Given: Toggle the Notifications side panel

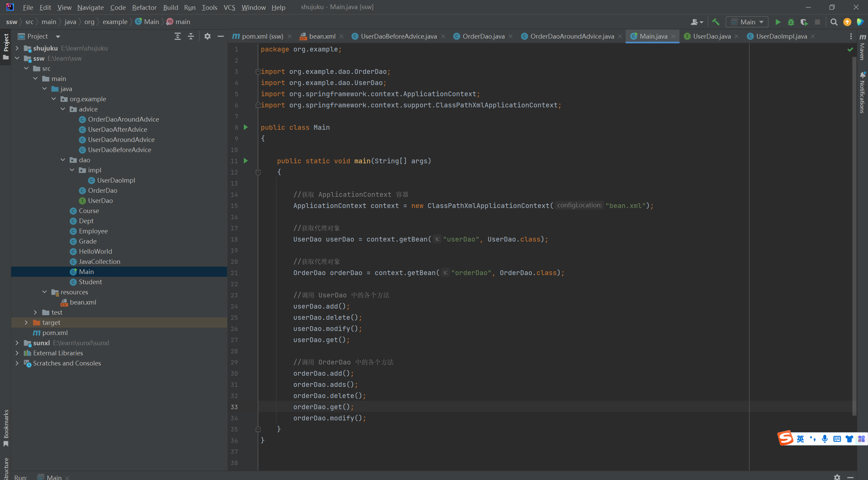Looking at the screenshot, I should point(862,93).
